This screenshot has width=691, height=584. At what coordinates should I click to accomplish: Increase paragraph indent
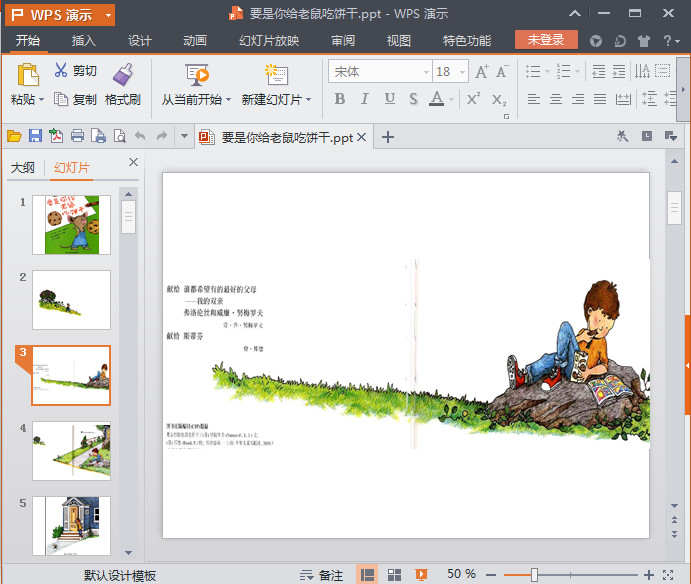tap(619, 71)
